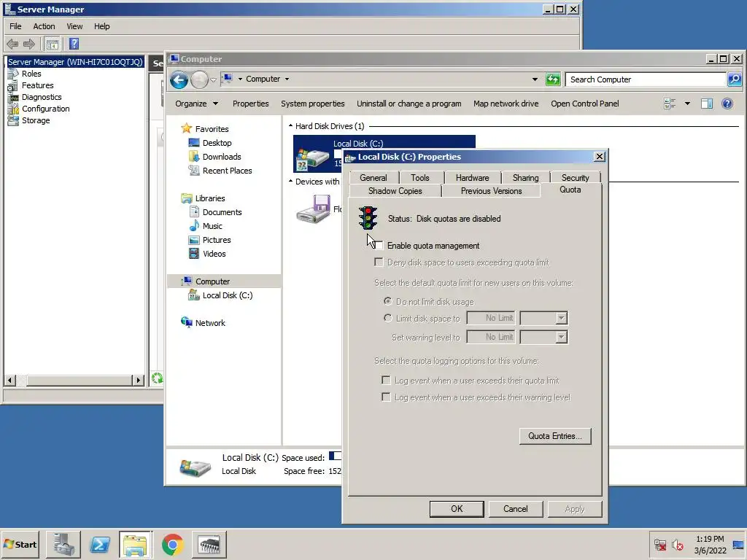
Task: Click Uninstall or change a program
Action: click(409, 104)
